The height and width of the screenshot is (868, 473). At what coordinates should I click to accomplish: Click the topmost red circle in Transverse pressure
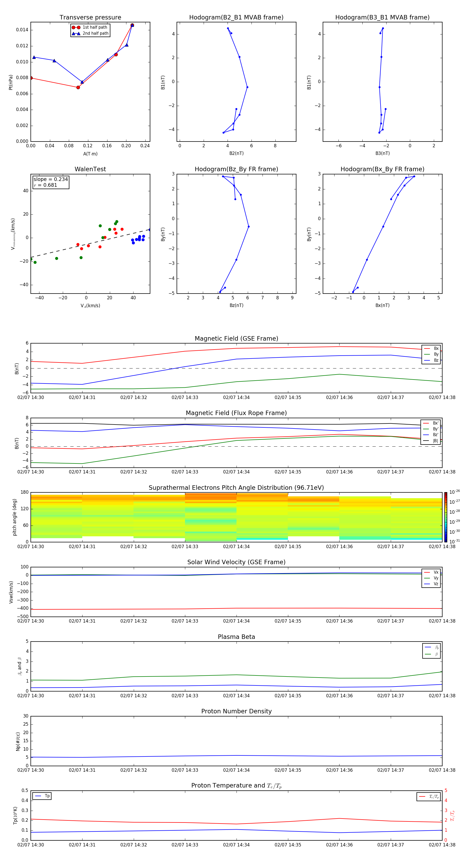[132, 25]
